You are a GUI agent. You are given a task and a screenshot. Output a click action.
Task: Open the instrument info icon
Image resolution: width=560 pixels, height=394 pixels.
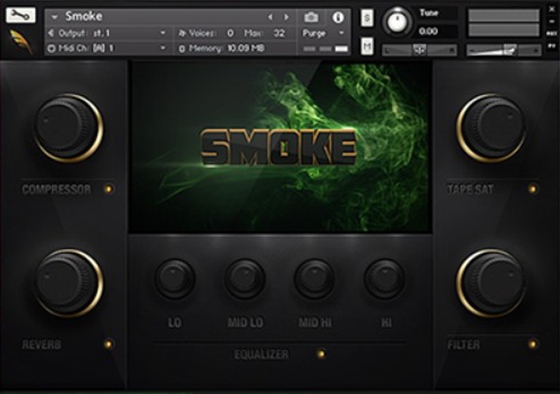point(338,17)
